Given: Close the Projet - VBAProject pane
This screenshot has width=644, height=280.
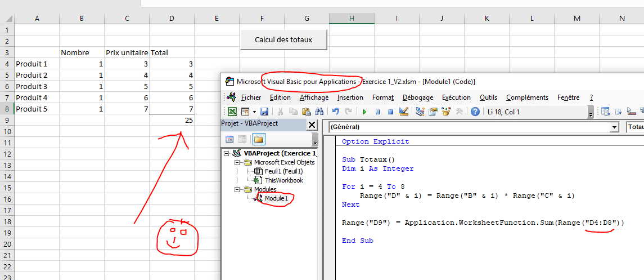Looking at the screenshot, I should pos(311,125).
